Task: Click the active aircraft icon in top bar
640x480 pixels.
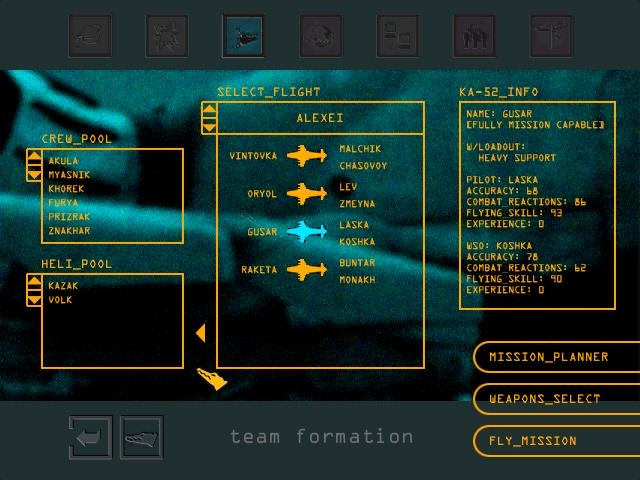Action: tap(243, 35)
